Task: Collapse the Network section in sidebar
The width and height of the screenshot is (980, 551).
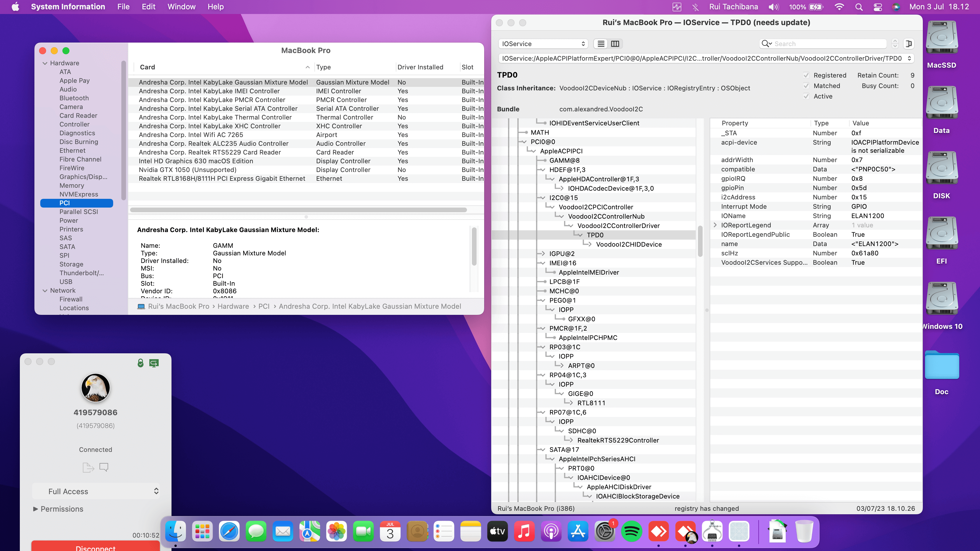Action: [x=45, y=291]
